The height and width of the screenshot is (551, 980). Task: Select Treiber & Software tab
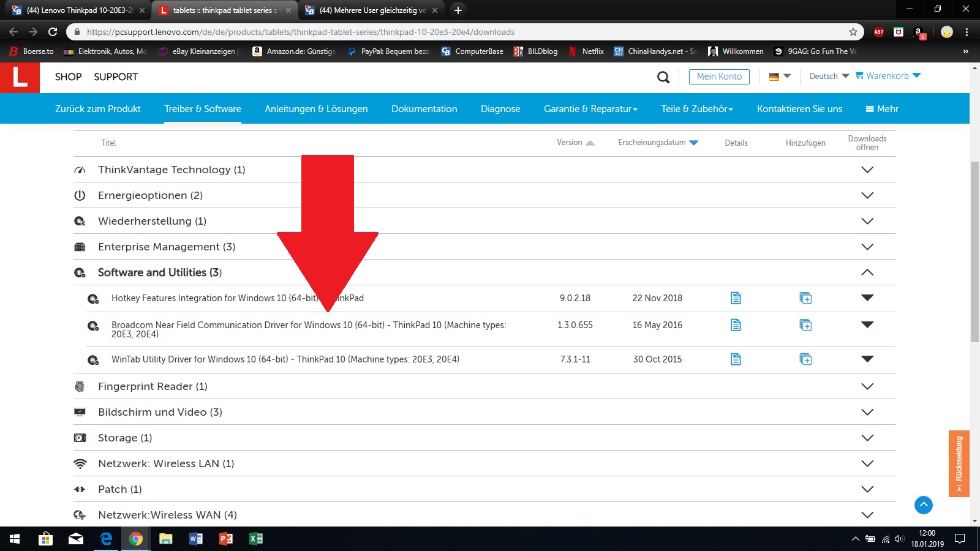[x=203, y=109]
